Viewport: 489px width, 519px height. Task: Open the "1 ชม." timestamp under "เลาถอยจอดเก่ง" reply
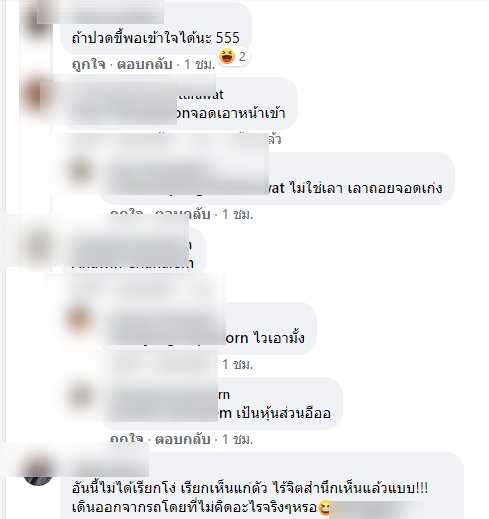238,214
